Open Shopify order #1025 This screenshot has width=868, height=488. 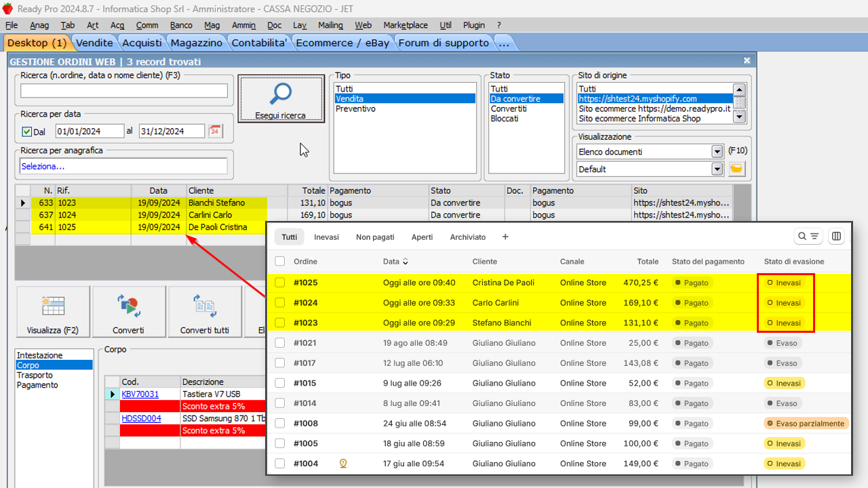point(305,283)
